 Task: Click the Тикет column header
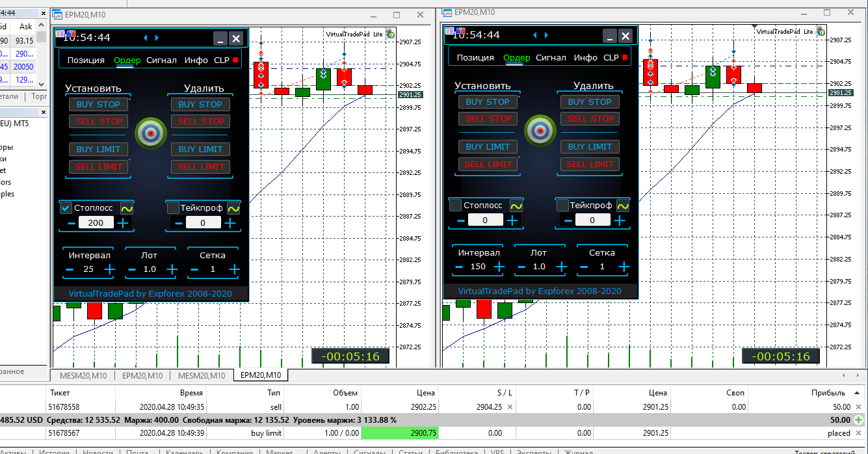coord(60,393)
